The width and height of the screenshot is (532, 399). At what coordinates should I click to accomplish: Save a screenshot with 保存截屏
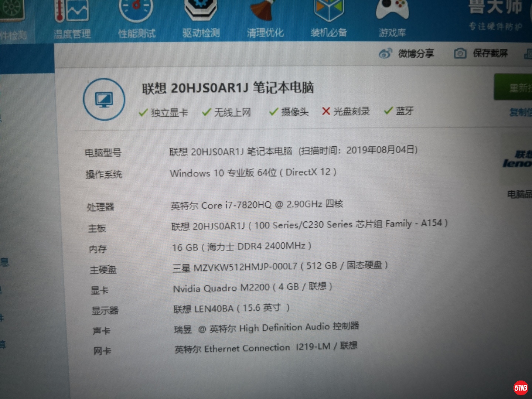coord(482,53)
